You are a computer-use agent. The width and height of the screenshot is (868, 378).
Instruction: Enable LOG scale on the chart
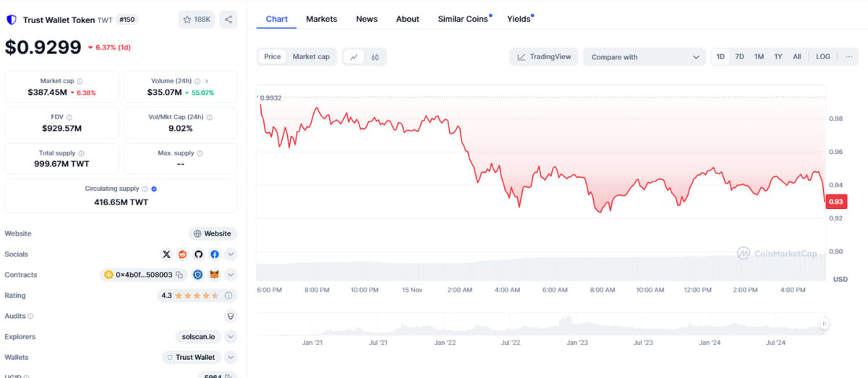823,56
